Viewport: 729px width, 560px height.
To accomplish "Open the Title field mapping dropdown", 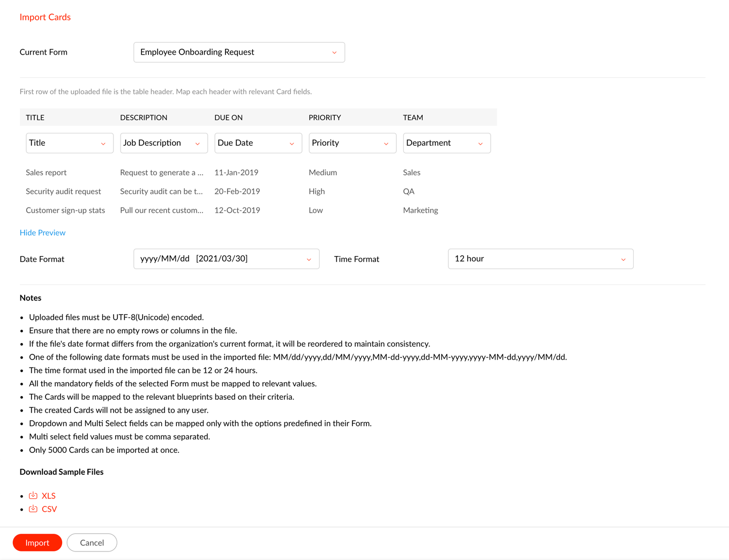I will coord(70,143).
